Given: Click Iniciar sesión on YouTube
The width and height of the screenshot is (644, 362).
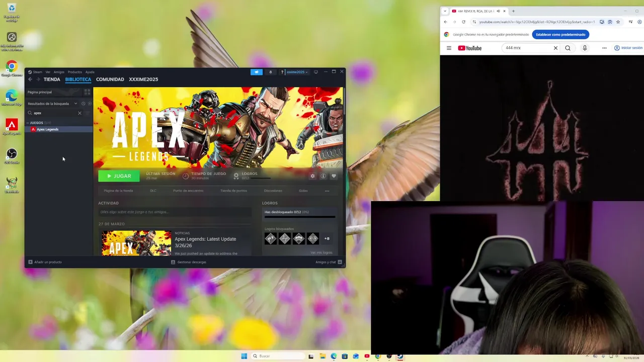Looking at the screenshot, I should (x=628, y=48).
